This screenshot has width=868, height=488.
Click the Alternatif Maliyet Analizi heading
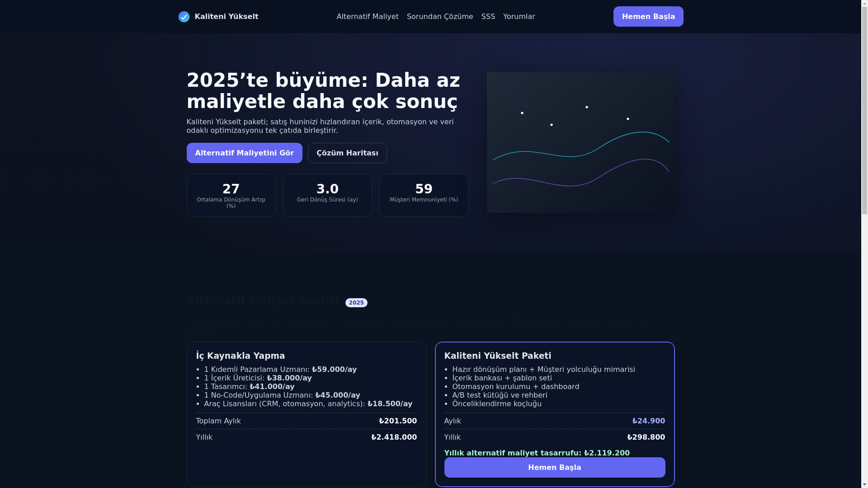[x=262, y=301]
